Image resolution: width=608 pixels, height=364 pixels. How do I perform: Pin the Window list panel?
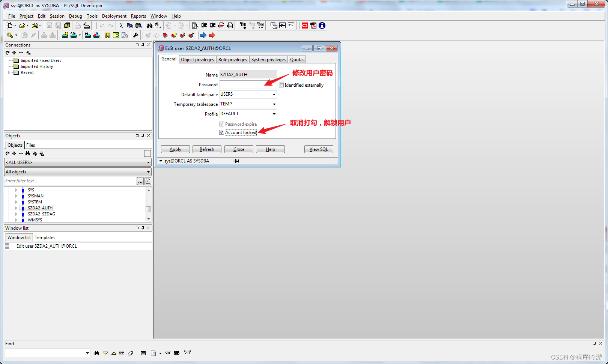[143, 228]
